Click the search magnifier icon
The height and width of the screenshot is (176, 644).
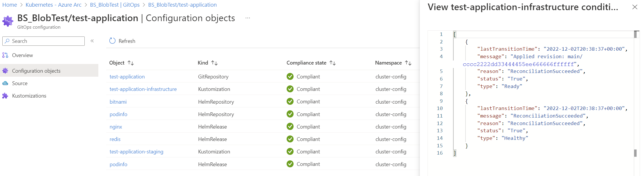pos(7,41)
